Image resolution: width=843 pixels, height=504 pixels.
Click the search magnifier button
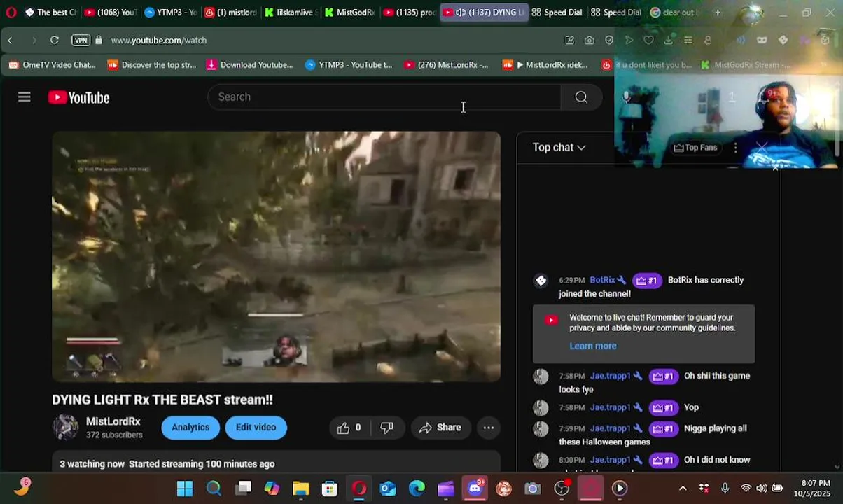(581, 97)
